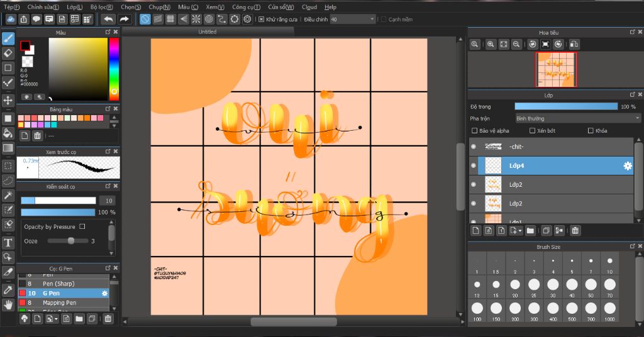Image resolution: width=644 pixels, height=337 pixels.
Task: Delete the selected layer with trash icon
Action: coord(575,231)
